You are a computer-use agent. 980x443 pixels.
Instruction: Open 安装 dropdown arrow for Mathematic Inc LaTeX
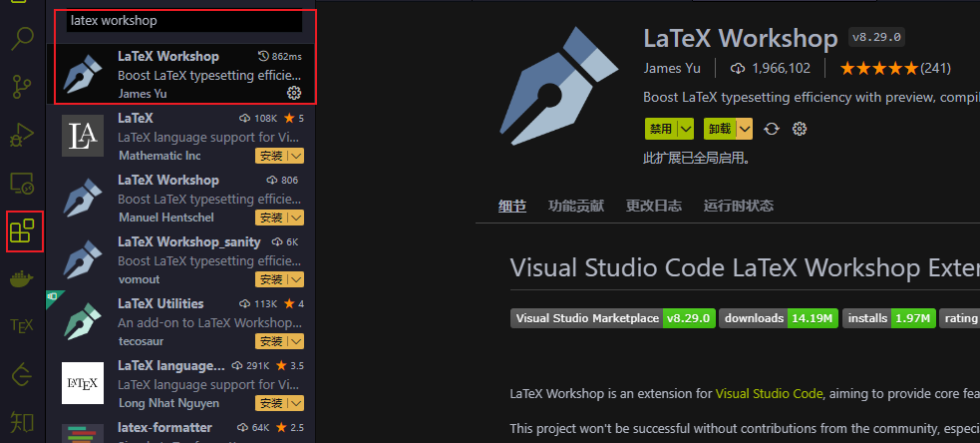tap(296, 157)
